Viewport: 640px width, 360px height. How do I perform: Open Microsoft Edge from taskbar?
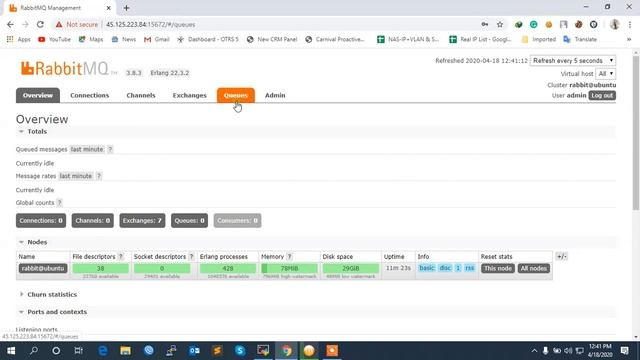tap(103, 351)
